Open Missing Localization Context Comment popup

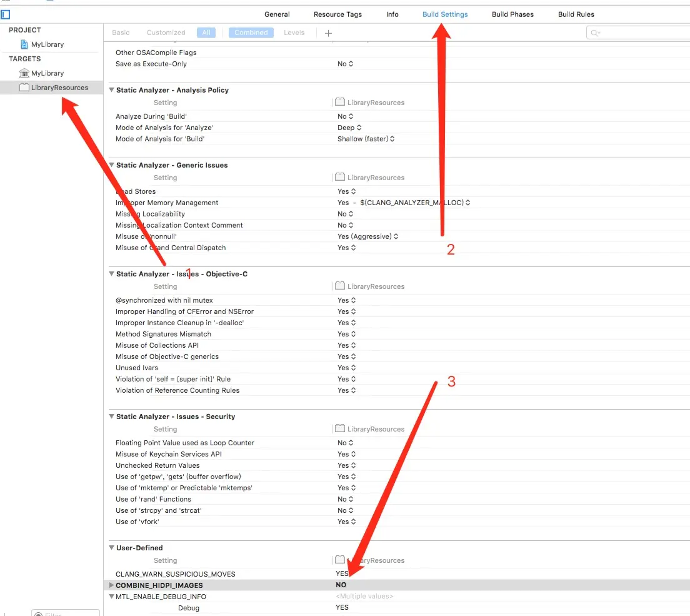click(345, 225)
